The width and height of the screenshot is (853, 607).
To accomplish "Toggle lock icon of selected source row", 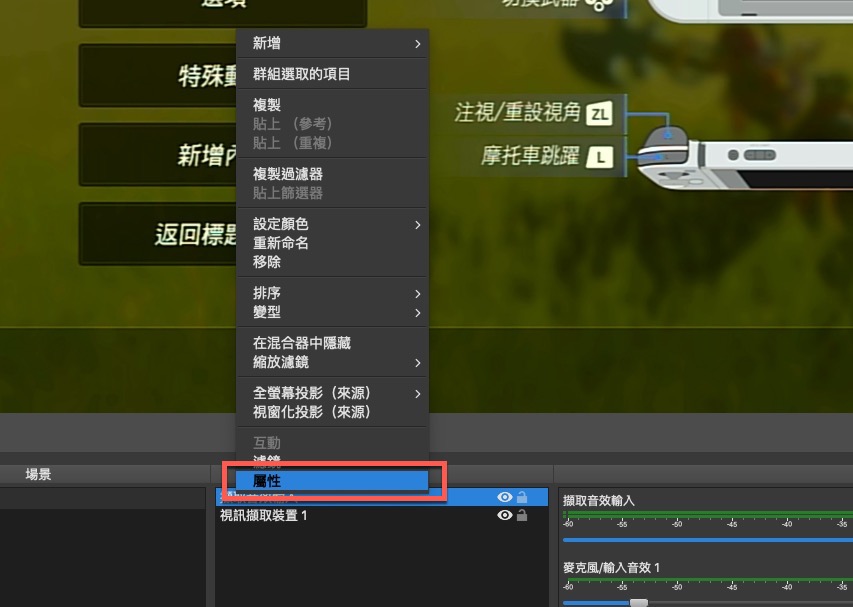I will pyautogui.click(x=522, y=497).
